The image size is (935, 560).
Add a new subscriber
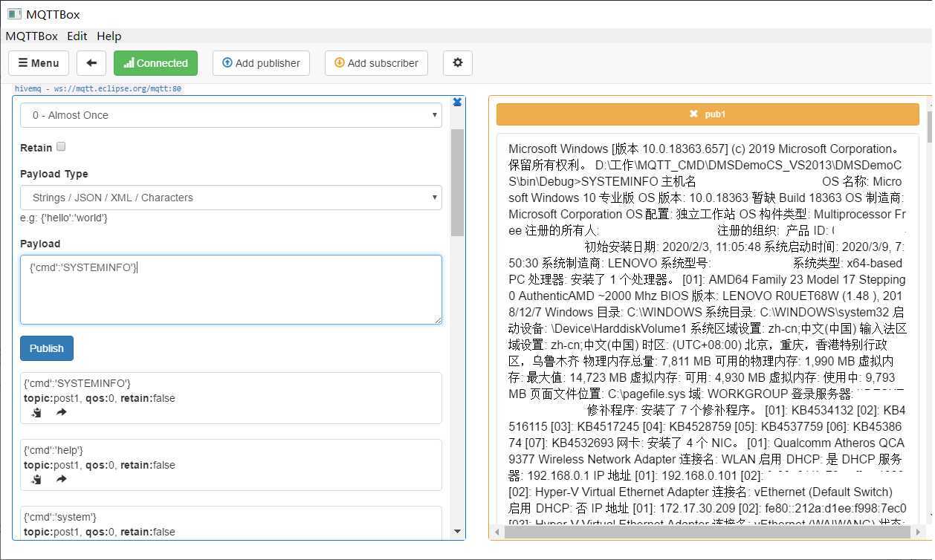[376, 63]
